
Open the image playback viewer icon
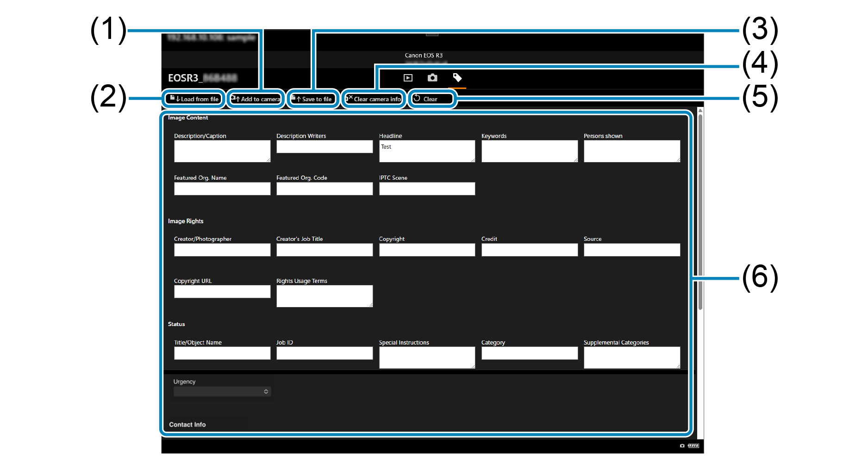point(408,78)
